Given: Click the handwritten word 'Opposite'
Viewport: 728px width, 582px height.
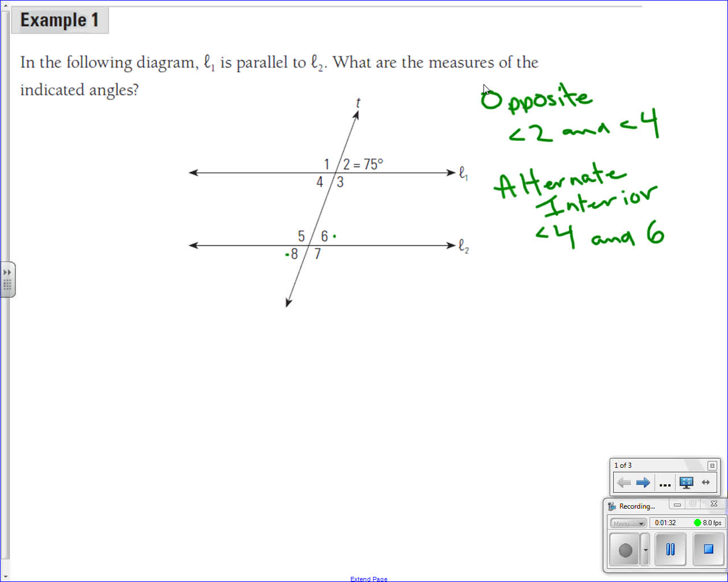Looking at the screenshot, I should [536, 98].
